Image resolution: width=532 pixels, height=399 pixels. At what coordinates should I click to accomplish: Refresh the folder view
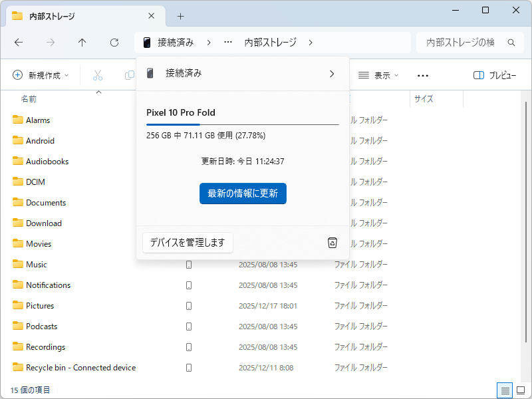114,42
